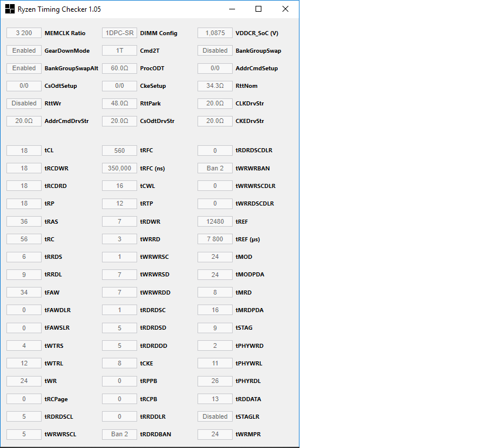Click the tWRWRBAN Ban 2 field
480x448 pixels.
tap(215, 168)
